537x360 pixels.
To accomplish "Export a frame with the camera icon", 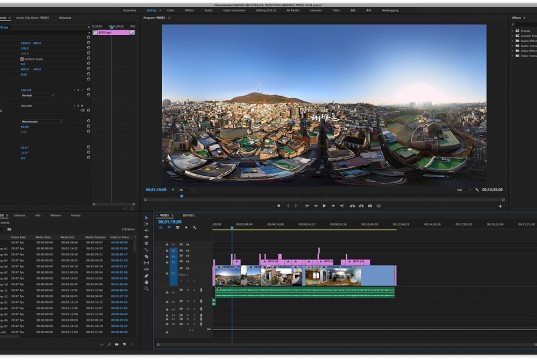I will tap(370, 206).
